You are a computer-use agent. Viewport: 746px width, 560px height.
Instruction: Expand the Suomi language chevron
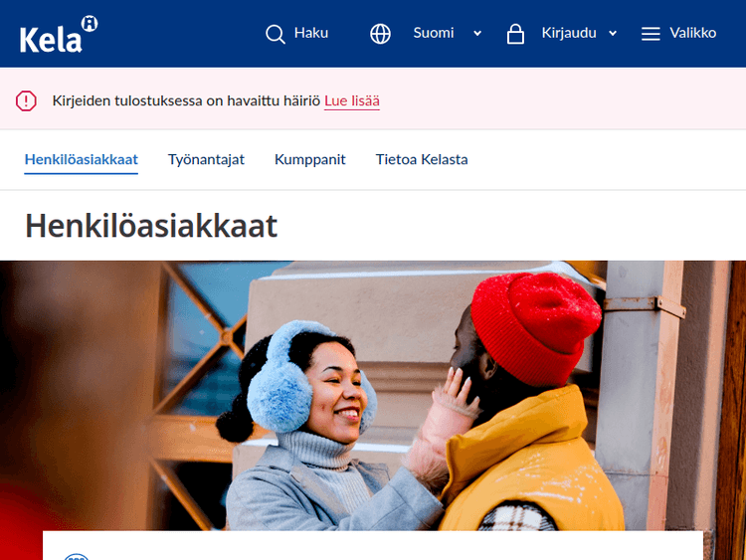point(477,34)
